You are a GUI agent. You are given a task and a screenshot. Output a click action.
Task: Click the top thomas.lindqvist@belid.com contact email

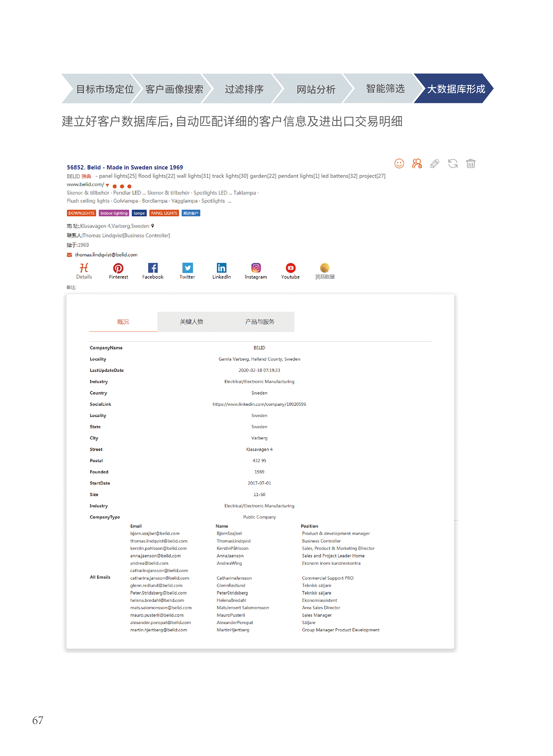(106, 255)
